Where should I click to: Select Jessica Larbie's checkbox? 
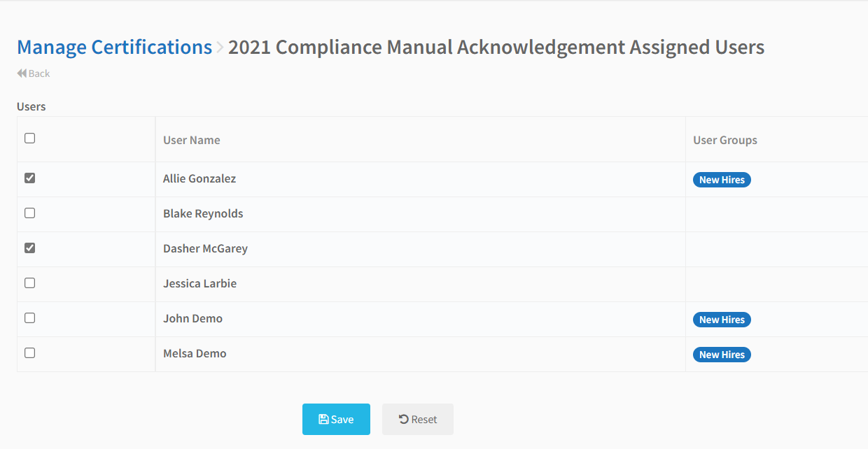(x=29, y=283)
